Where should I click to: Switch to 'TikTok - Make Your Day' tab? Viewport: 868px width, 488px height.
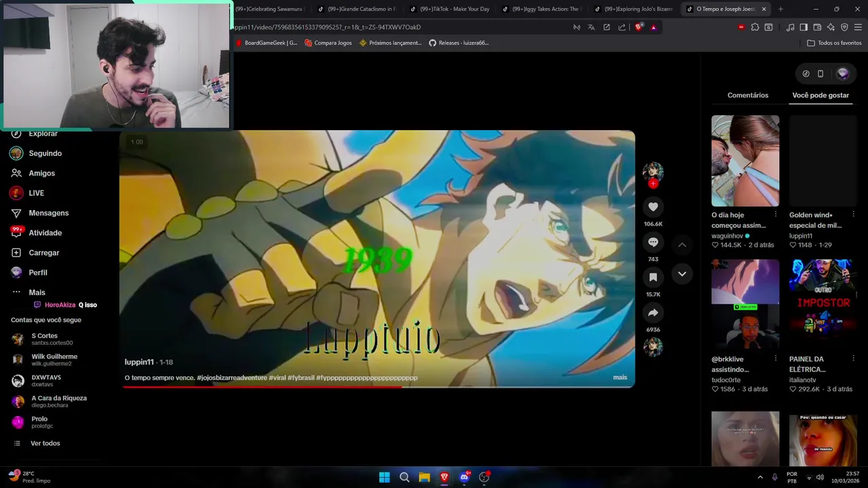(x=449, y=9)
